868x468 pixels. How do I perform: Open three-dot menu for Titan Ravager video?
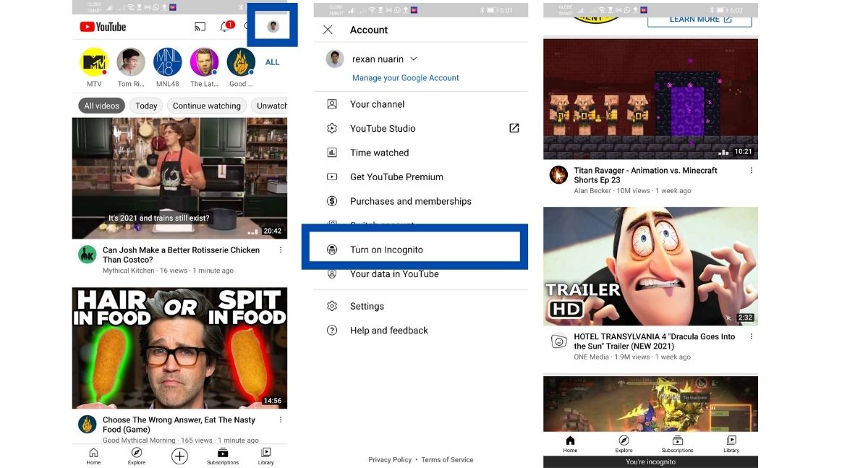751,171
